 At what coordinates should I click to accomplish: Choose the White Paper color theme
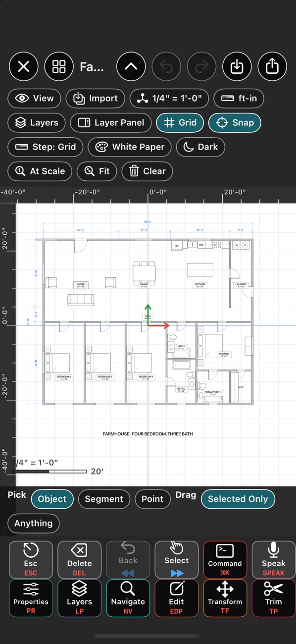pos(130,147)
